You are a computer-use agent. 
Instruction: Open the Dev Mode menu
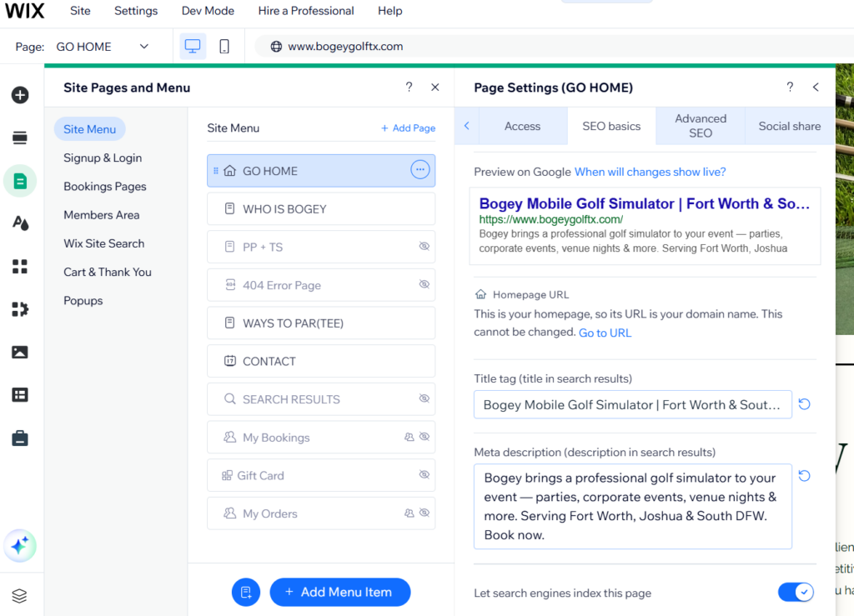(208, 11)
